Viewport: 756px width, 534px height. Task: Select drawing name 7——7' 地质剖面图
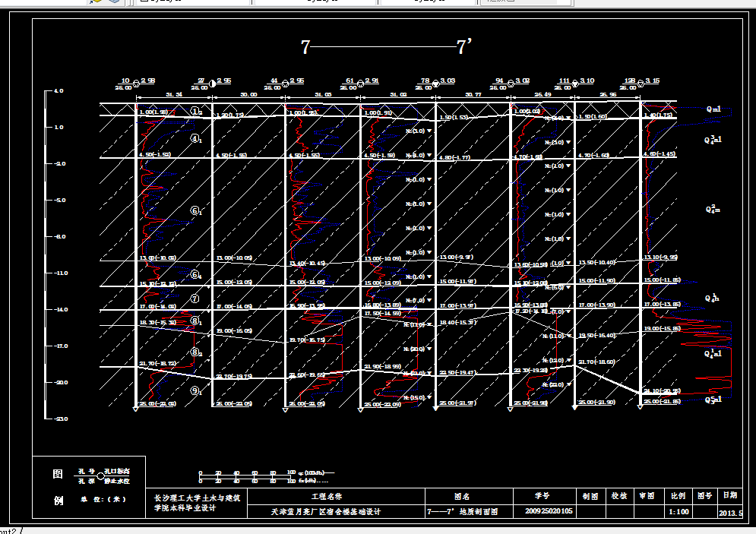coord(462,512)
